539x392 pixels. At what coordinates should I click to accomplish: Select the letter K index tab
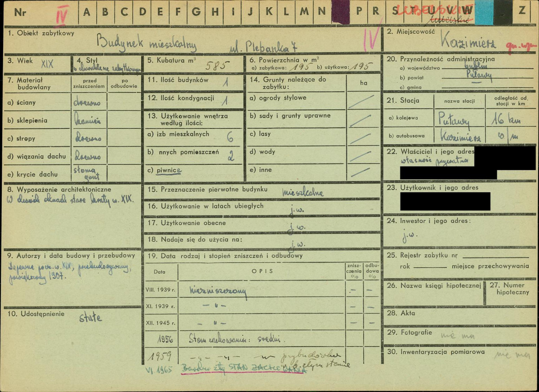269,12
